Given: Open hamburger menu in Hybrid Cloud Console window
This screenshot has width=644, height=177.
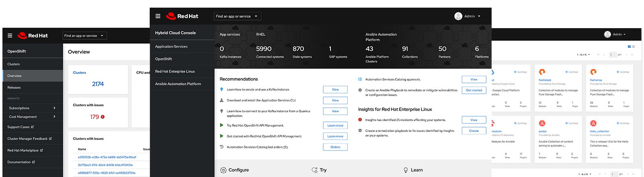Looking at the screenshot, I should pyautogui.click(x=158, y=16).
